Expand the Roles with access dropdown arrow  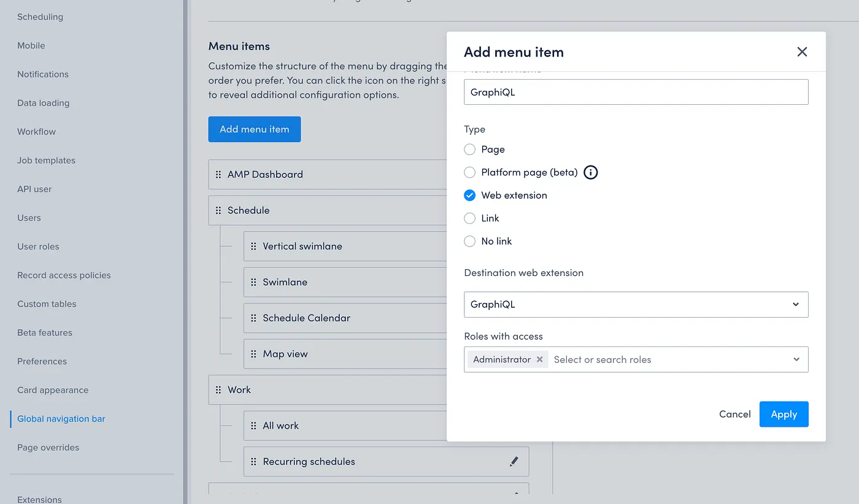pyautogui.click(x=796, y=360)
